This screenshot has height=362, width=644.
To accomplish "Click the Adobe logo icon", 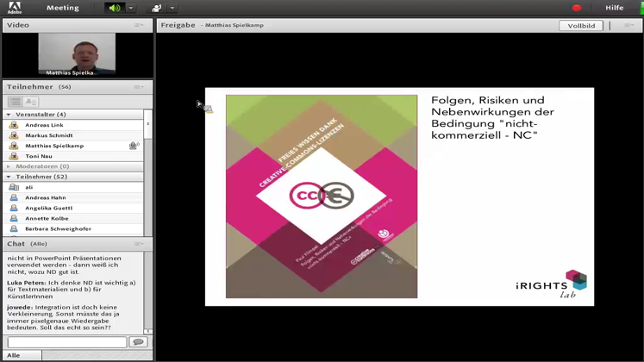I will [15, 8].
